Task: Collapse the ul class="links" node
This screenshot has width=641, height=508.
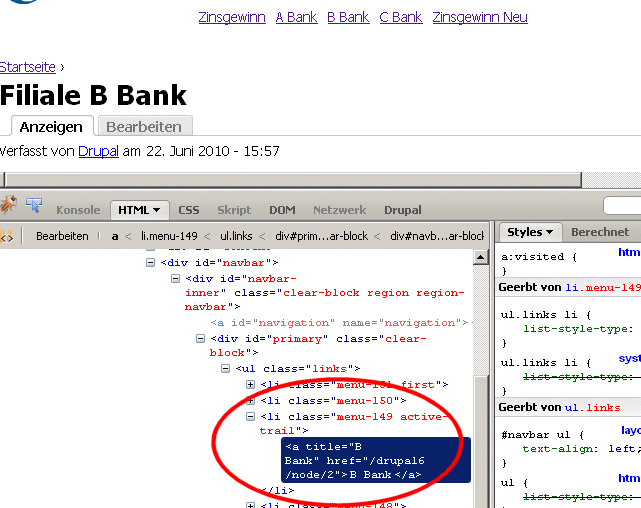Action: click(226, 369)
